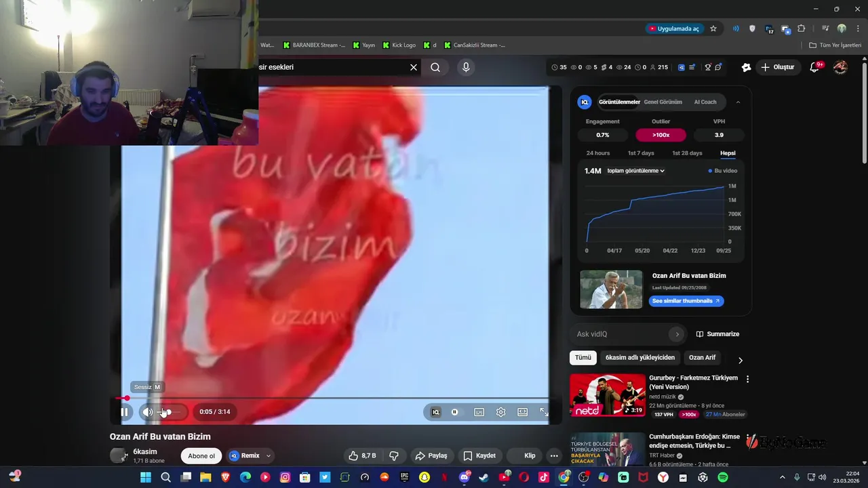Select the Genel Görünüm tab

click(663, 102)
